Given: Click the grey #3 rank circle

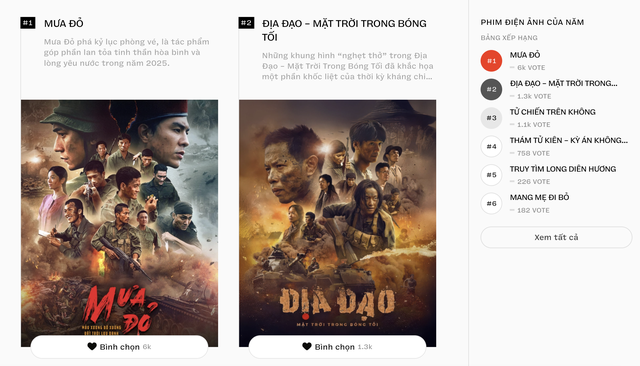Looking at the screenshot, I should coord(491,118).
